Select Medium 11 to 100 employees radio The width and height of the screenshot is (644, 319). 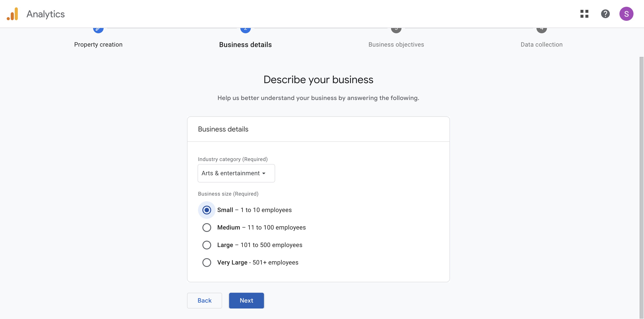click(207, 228)
